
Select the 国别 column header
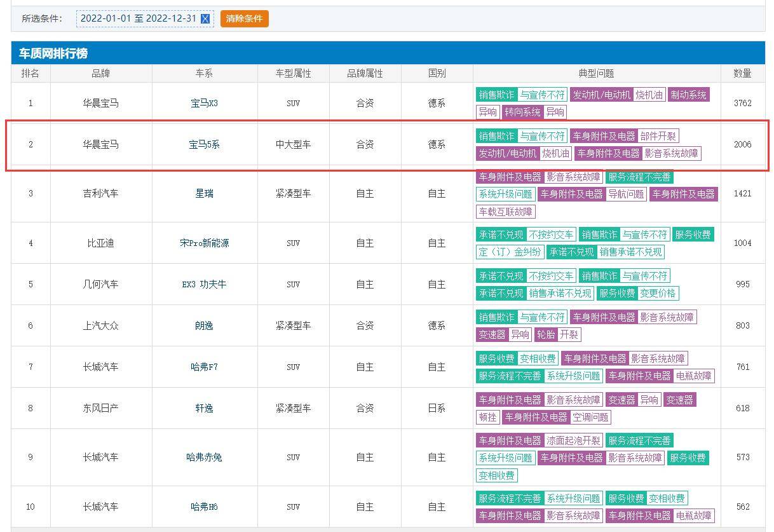437,73
